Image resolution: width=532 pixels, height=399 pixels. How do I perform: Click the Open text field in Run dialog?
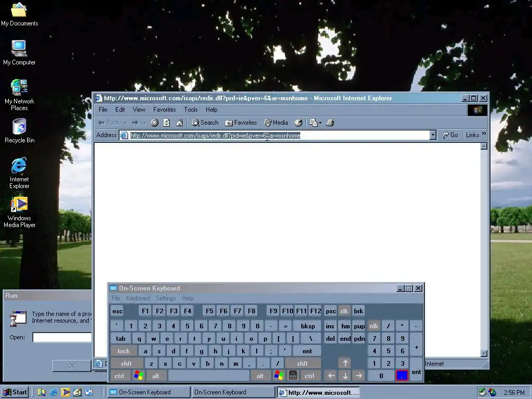coord(62,337)
